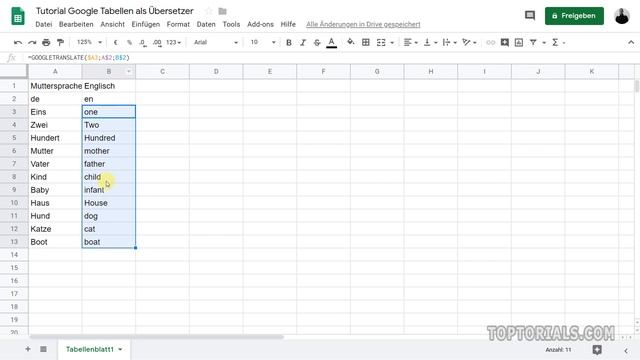
Task: Open the Tools menu
Action: [231, 24]
